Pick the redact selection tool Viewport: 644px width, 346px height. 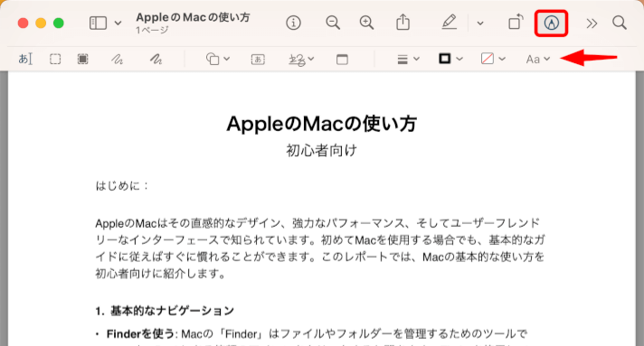click(x=83, y=59)
